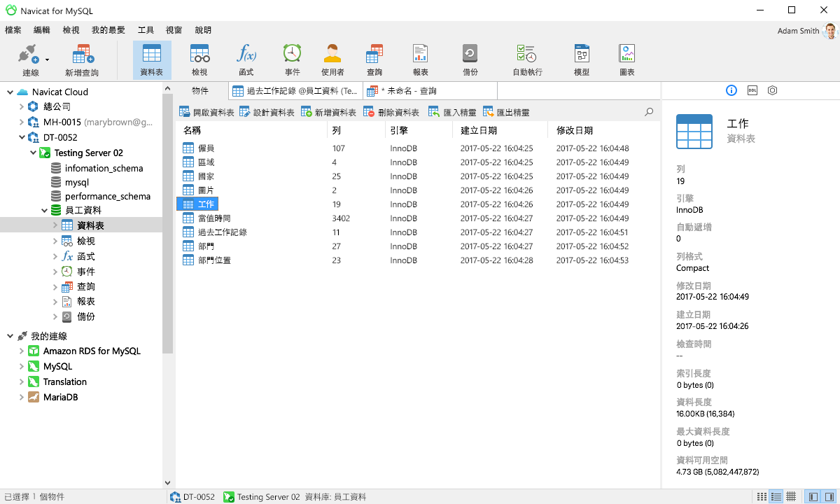Hide the right information pane
The width and height of the screenshot is (840, 504).
point(830,496)
